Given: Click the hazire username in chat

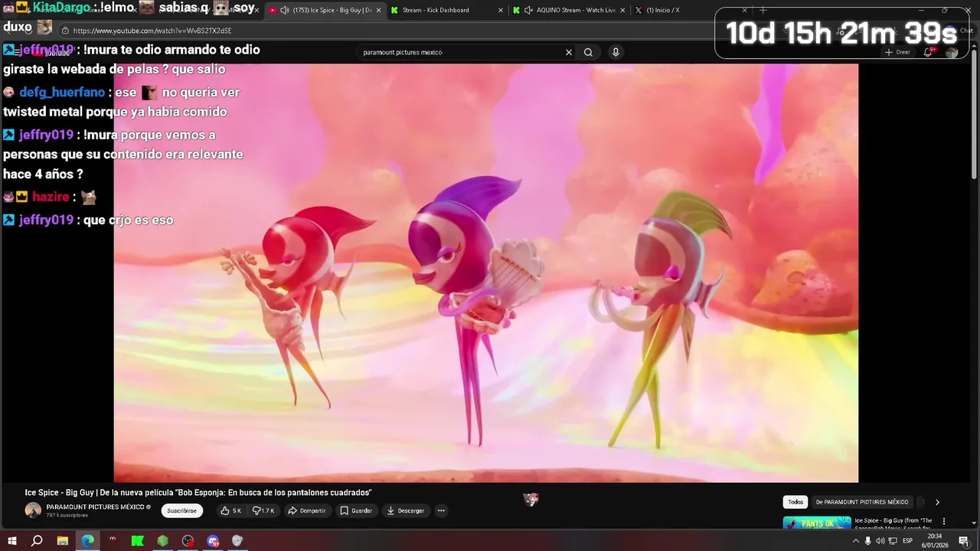Looking at the screenshot, I should (51, 197).
